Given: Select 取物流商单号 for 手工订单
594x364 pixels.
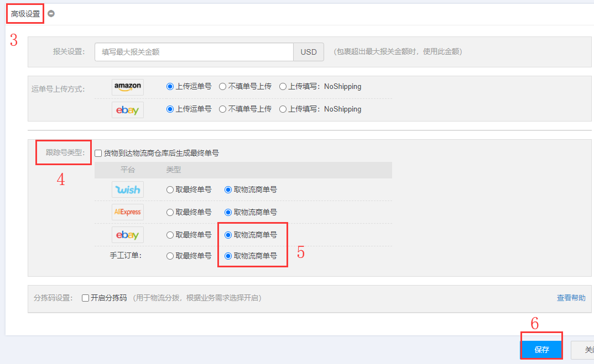Looking at the screenshot, I should point(228,256).
